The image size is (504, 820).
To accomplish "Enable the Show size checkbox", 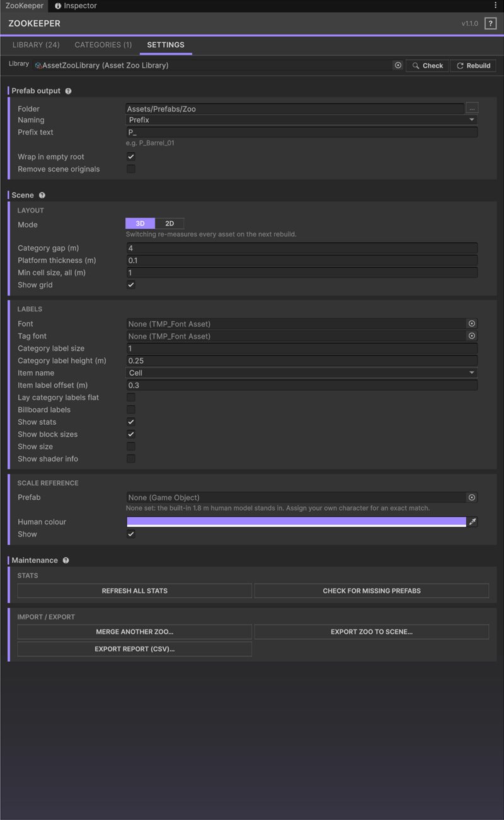I will [x=131, y=447].
